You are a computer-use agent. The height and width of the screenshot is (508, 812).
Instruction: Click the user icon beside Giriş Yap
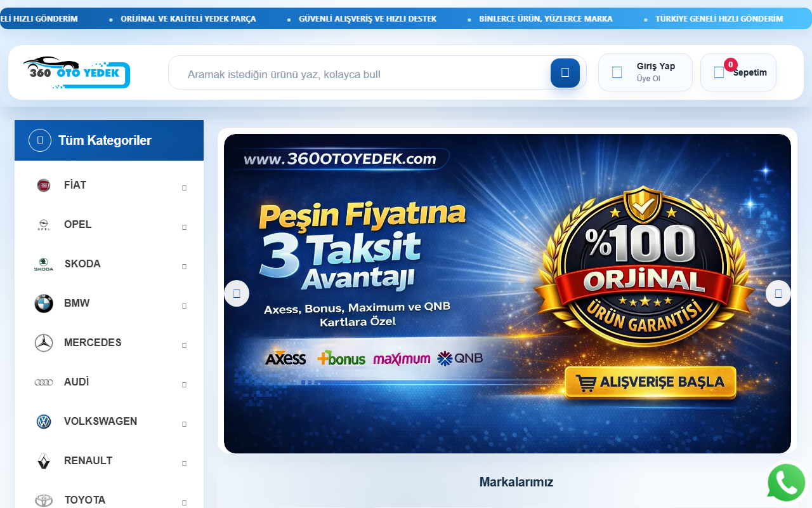617,72
